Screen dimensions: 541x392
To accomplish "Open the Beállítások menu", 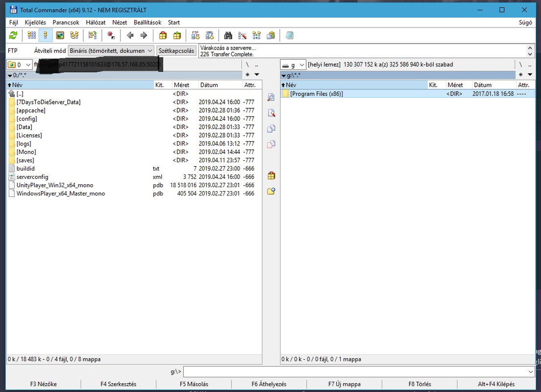I will coord(148,23).
